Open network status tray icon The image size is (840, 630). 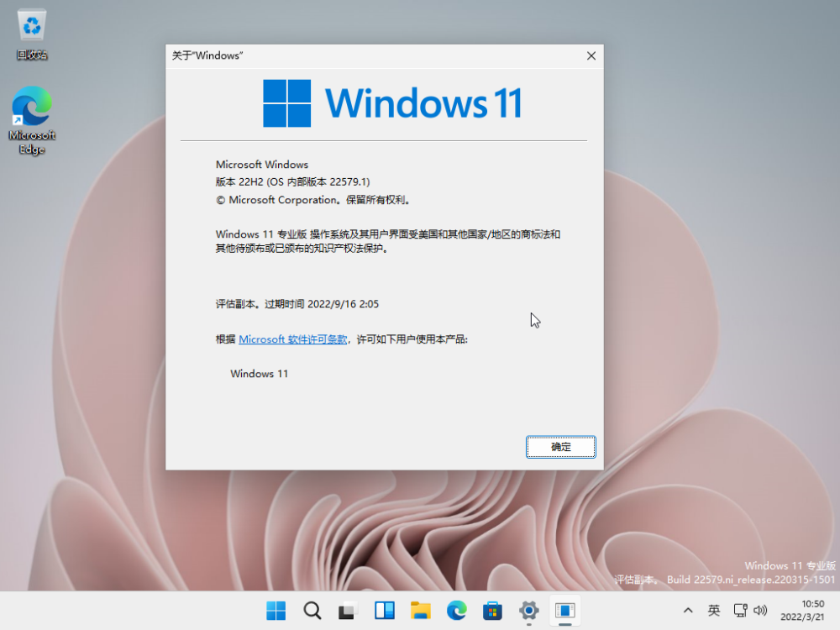point(740,610)
